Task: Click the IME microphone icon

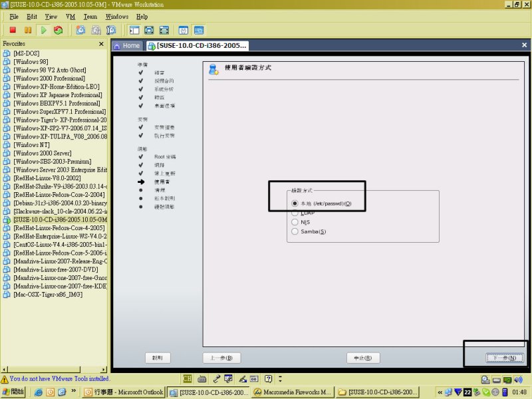Action: [216, 378]
